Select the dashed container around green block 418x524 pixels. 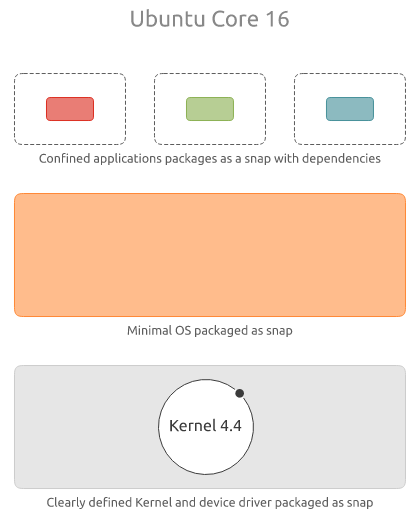tap(210, 109)
